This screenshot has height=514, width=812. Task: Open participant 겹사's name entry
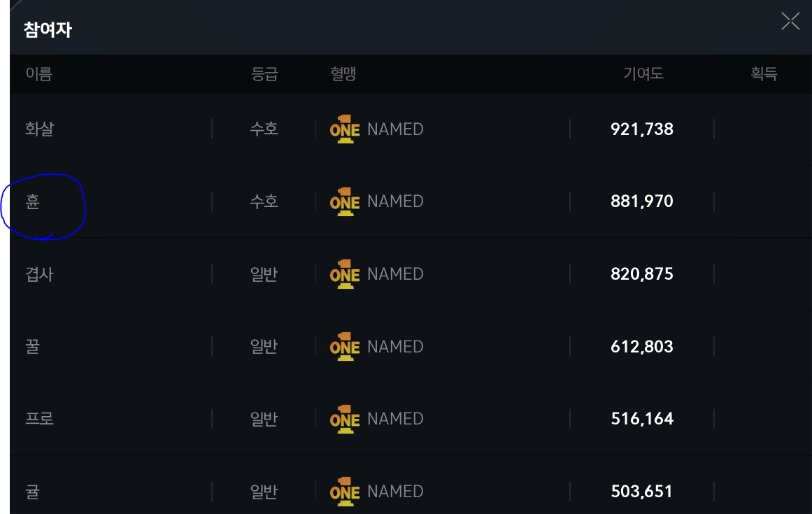coord(39,274)
